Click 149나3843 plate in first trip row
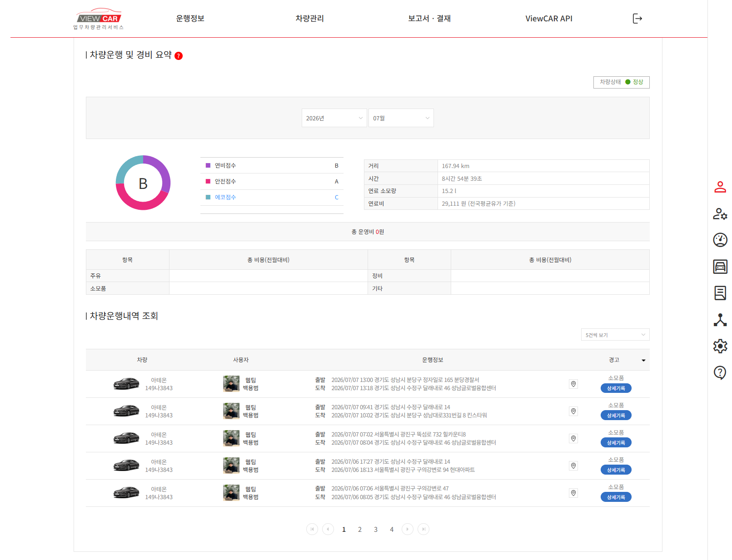The width and height of the screenshot is (732, 560). [159, 388]
